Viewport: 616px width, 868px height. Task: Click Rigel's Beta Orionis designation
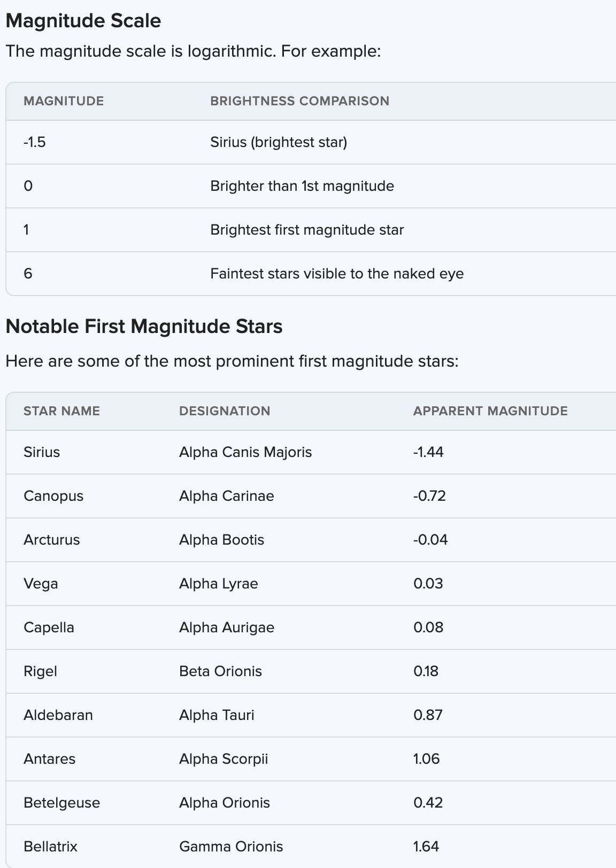pyautogui.click(x=220, y=671)
